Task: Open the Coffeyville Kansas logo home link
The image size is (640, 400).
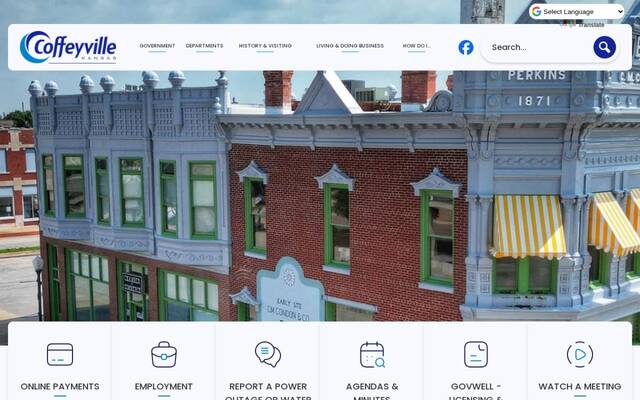Action: click(68, 47)
